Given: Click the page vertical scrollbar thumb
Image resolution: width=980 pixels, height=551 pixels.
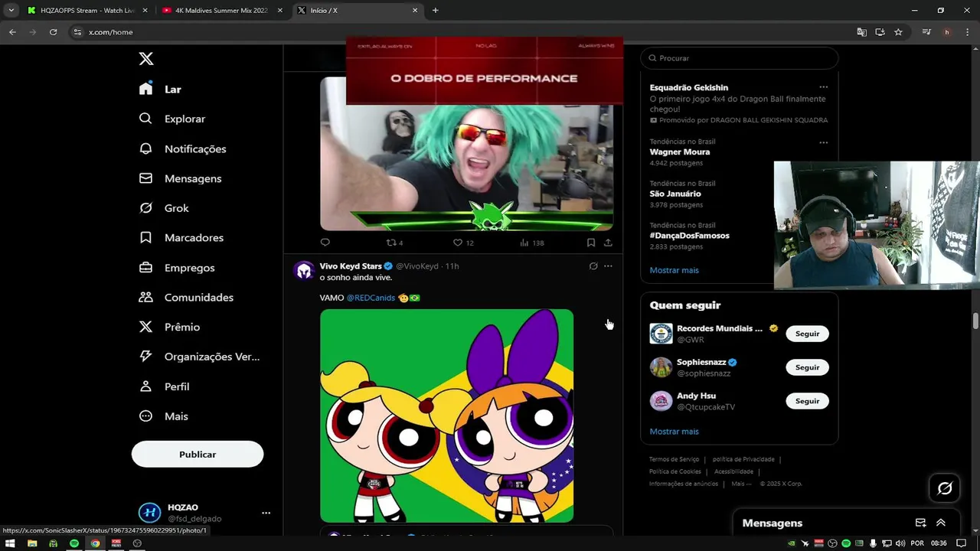Looking at the screenshot, I should click(x=975, y=321).
